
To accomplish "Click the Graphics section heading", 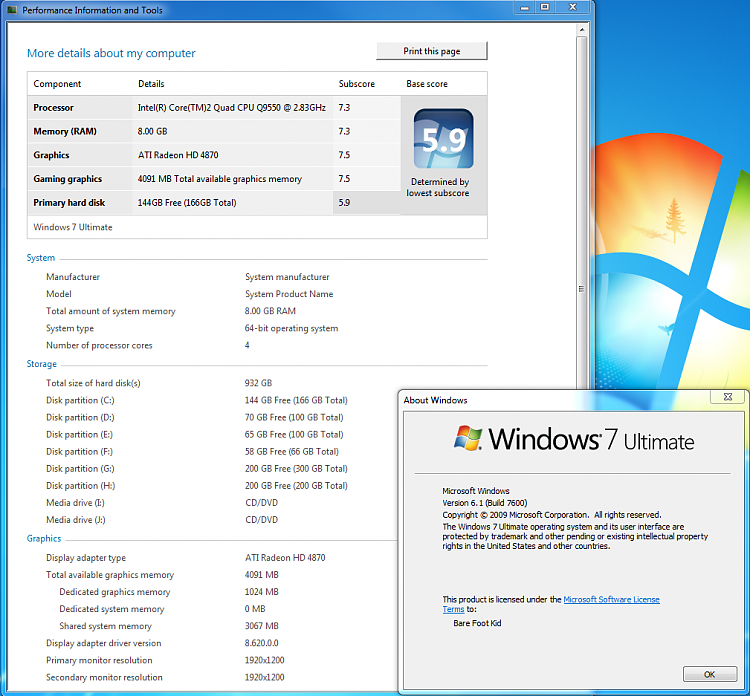I will (x=44, y=539).
